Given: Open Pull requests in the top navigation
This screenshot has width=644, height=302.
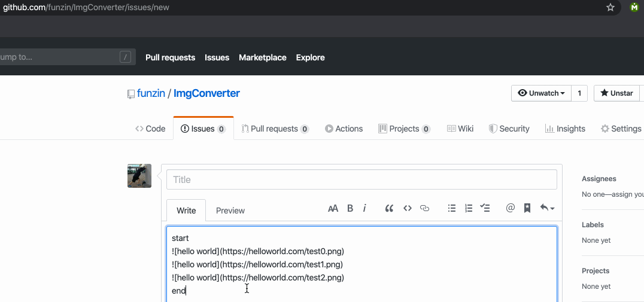Looking at the screenshot, I should pos(170,57).
